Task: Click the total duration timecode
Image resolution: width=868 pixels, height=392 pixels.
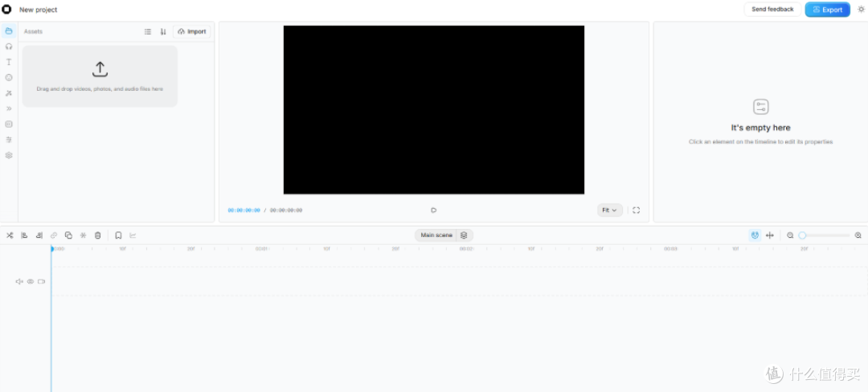Action: click(x=286, y=210)
